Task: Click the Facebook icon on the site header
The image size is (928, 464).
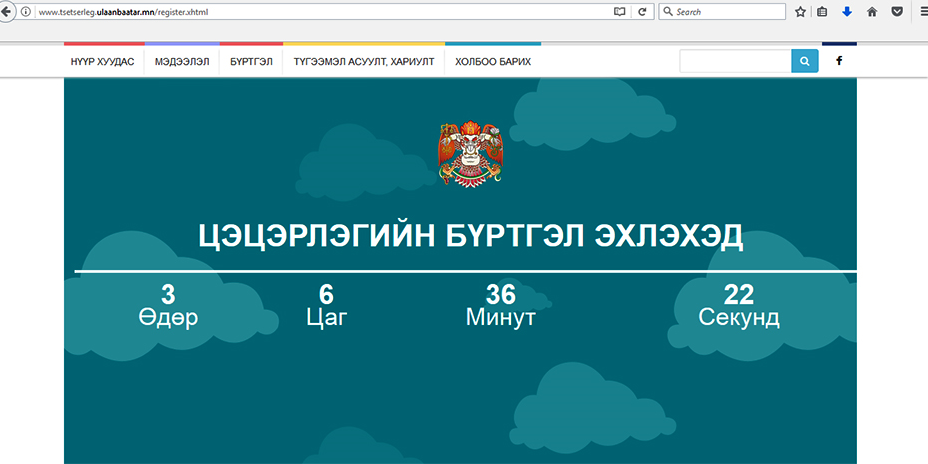Action: click(839, 61)
